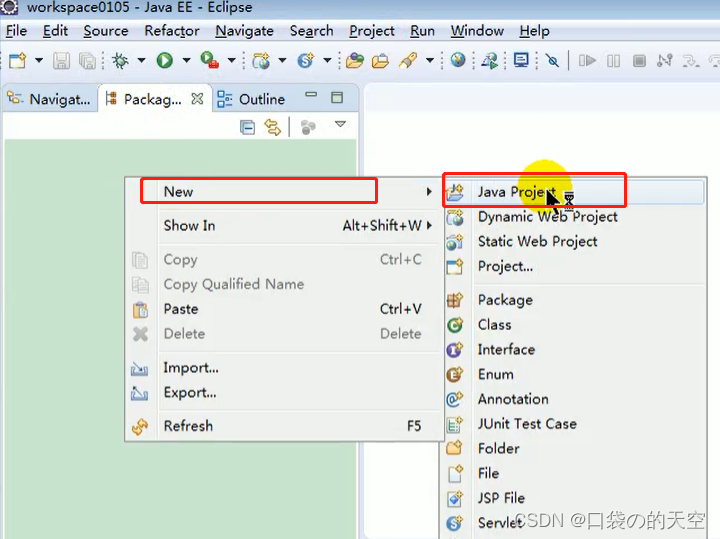Open the Project menu
The width and height of the screenshot is (720, 539).
(371, 31)
